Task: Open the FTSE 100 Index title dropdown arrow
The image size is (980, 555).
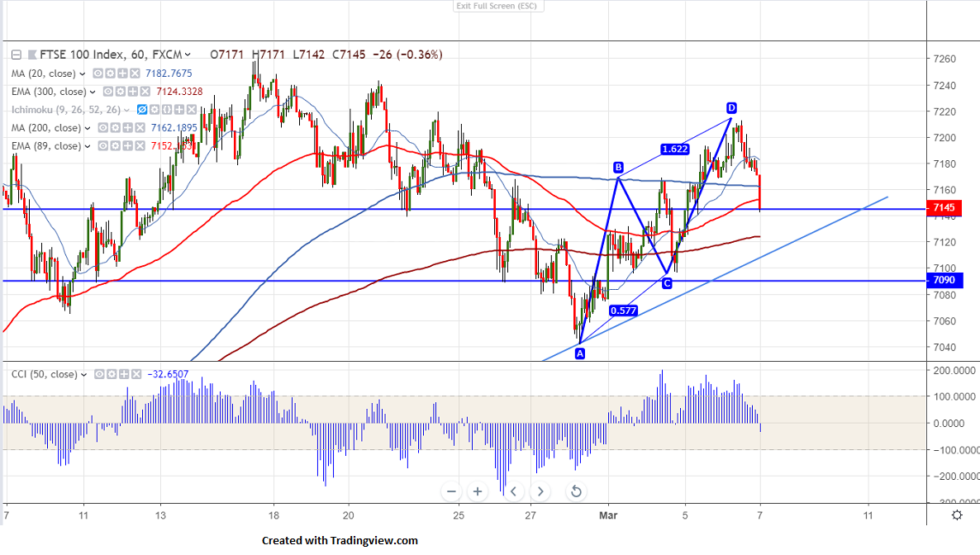Action: 188,55
